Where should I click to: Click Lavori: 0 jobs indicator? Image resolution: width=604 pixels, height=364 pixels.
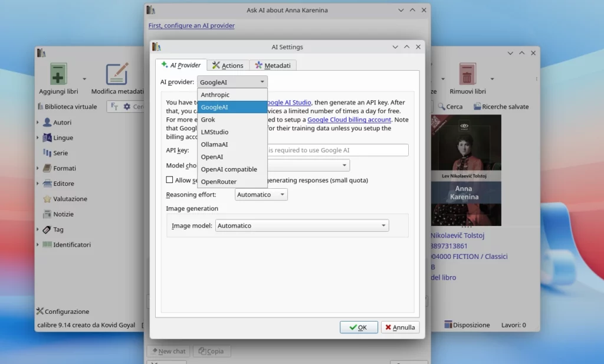click(514, 325)
